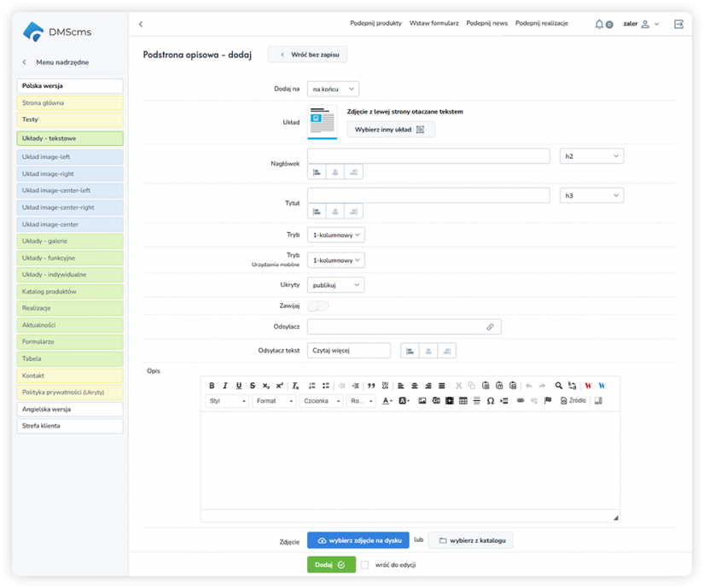Click 'Podepnij produkty' in top menu
The width and height of the screenshot is (704, 588).
(375, 24)
